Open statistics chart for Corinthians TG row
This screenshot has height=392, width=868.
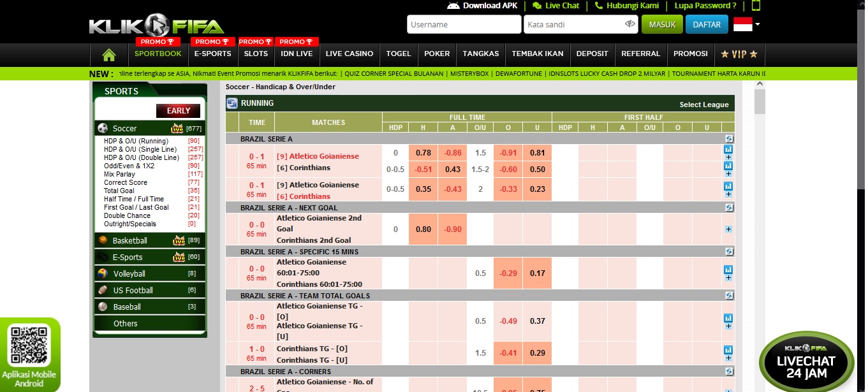(x=728, y=349)
